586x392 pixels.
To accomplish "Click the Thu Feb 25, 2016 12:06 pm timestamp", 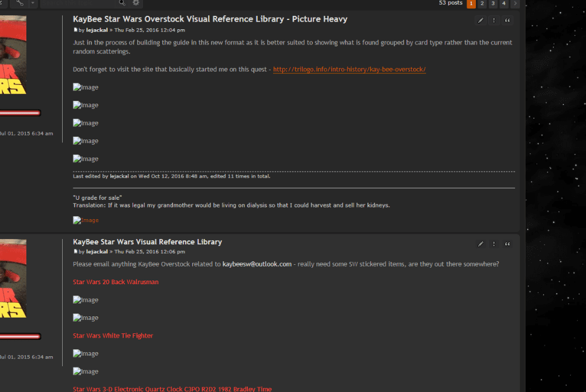I will tap(149, 251).
